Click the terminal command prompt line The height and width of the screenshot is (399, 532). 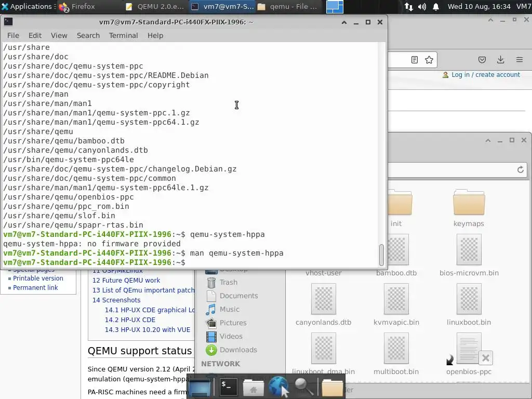[x=190, y=262]
